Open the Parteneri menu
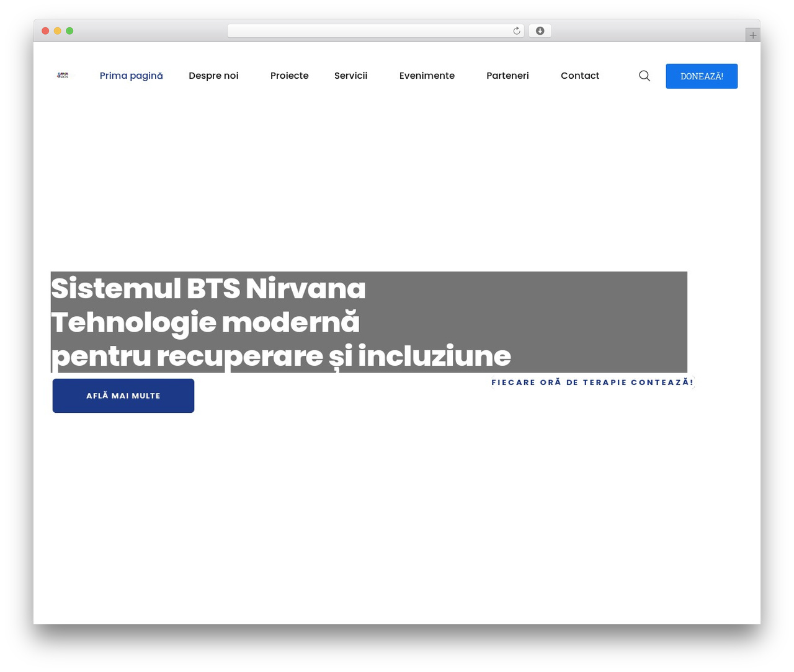Viewport: 794px width, 672px height. point(507,76)
